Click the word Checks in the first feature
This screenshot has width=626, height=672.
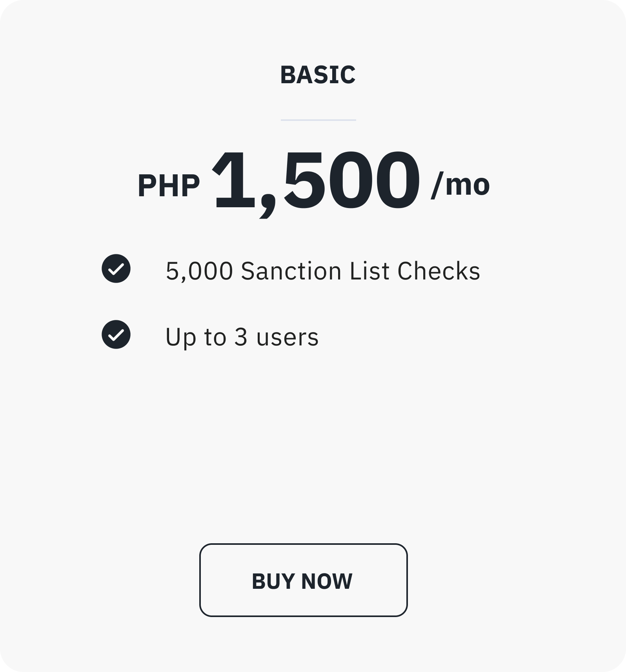pyautogui.click(x=439, y=271)
